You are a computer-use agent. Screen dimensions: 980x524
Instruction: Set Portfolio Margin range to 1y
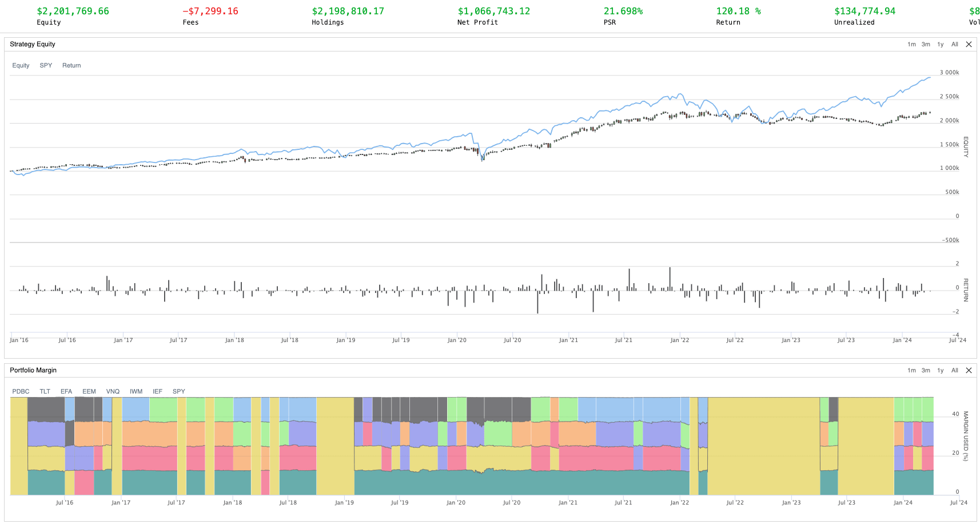[x=941, y=371]
